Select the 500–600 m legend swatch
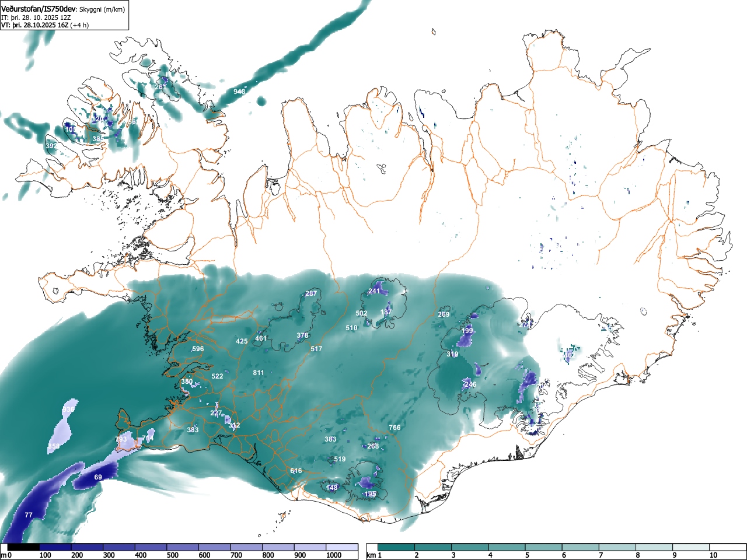This screenshot has width=747, height=560. click(183, 547)
